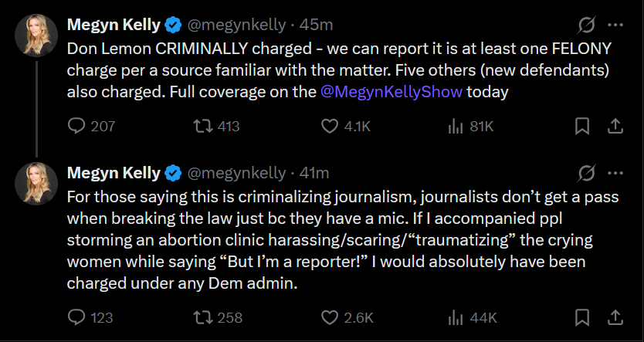View analytics for tweet with 44K views
Image resolution: width=644 pixels, height=342 pixels.
(455, 317)
